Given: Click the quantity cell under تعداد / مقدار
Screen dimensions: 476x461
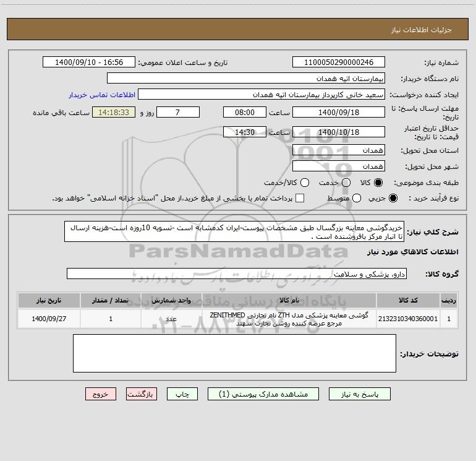Looking at the screenshot, I should (111, 319).
